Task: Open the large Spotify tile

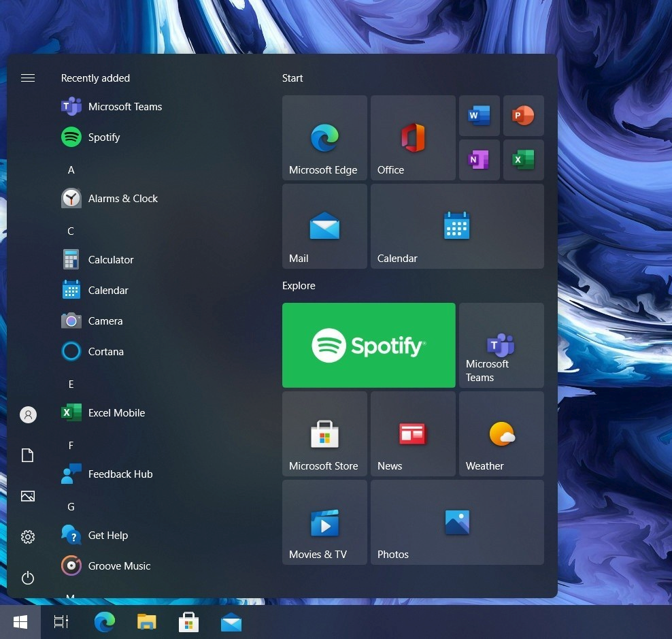Action: pyautogui.click(x=369, y=345)
